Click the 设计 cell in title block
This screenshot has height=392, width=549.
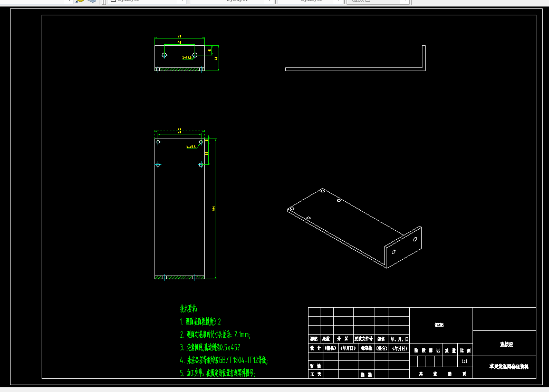(x=315, y=348)
